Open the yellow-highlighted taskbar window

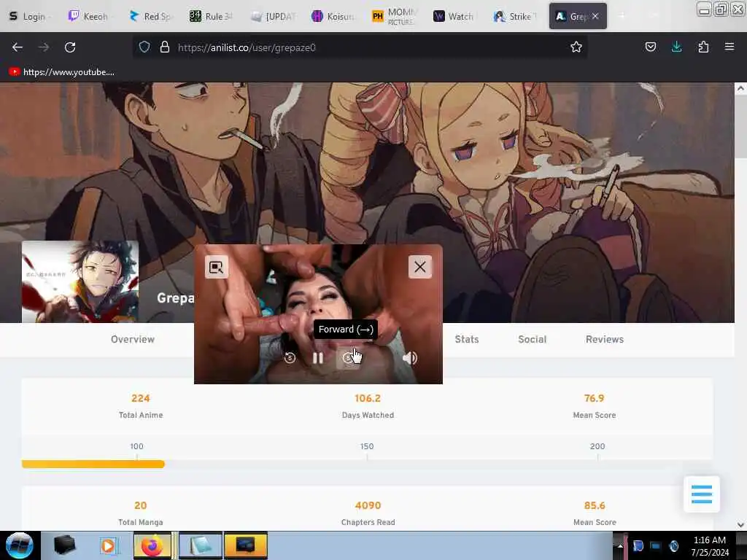click(x=246, y=545)
